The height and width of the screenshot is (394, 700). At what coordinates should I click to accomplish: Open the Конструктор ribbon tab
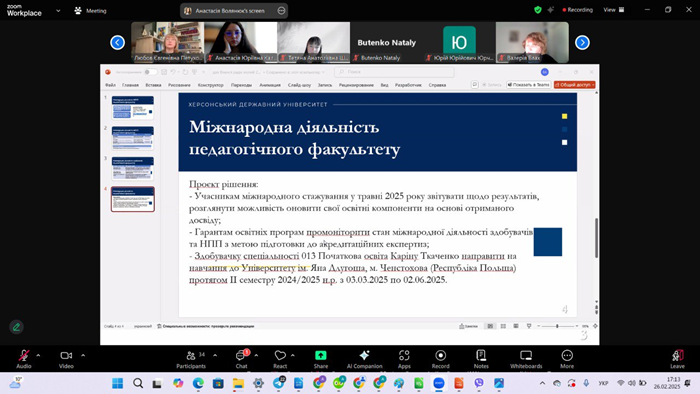coord(210,85)
